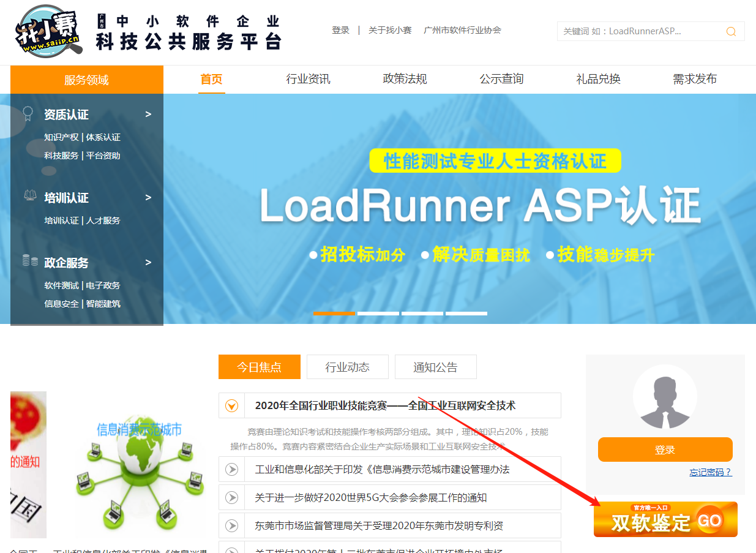The width and height of the screenshot is (756, 553).
Task: Open the 培训认证 sub-link under training section
Action: (61, 220)
